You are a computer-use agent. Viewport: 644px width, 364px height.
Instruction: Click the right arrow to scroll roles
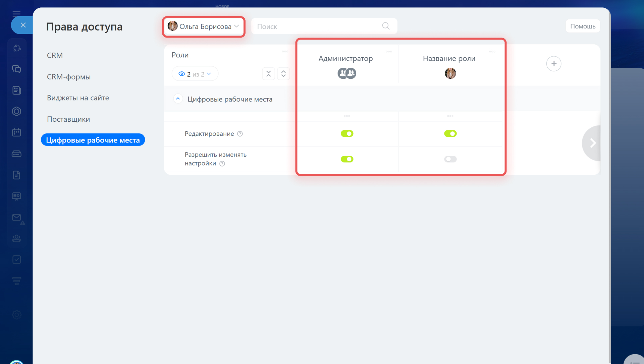(593, 143)
